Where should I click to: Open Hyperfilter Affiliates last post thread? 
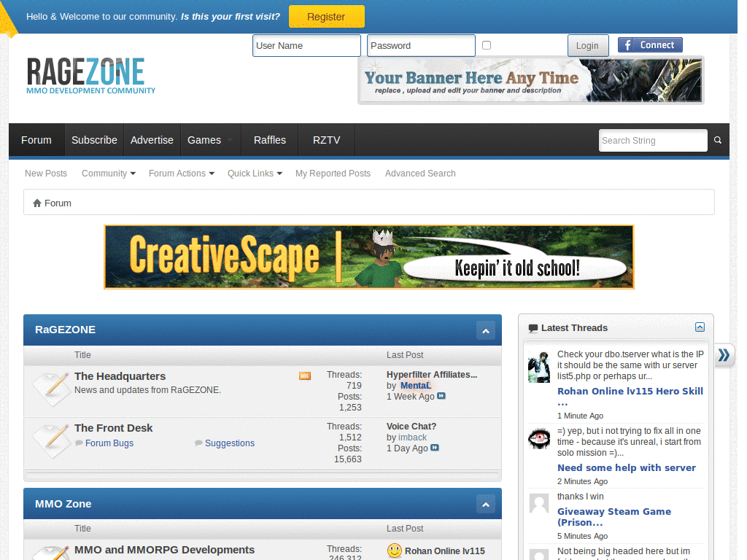click(432, 375)
